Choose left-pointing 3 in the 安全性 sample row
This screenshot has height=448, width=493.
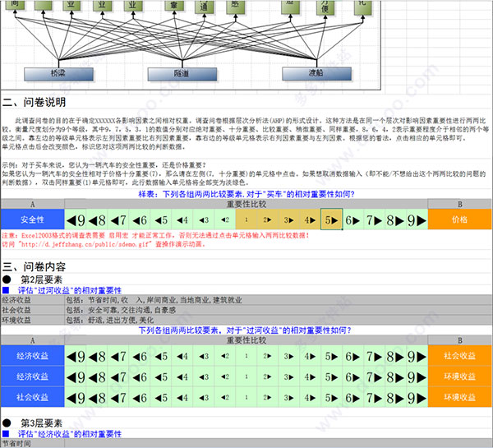(x=204, y=220)
